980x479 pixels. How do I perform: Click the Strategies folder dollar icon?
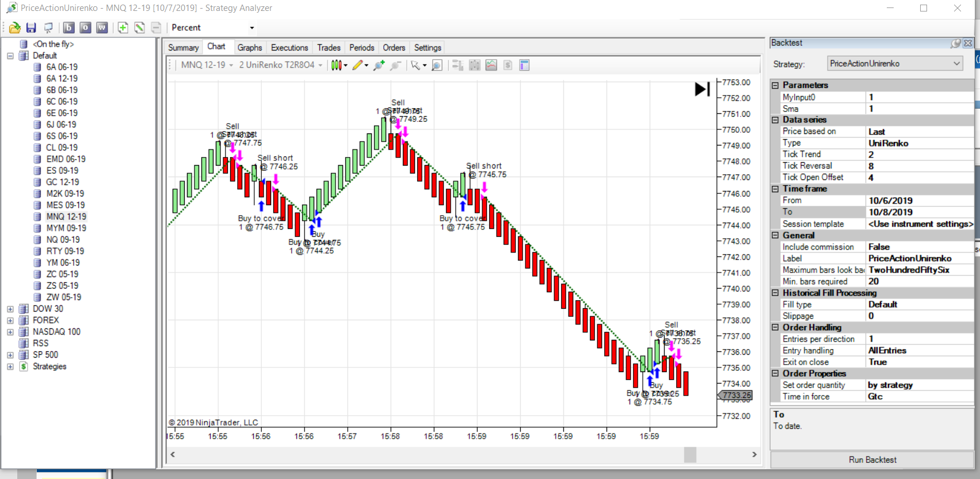click(x=24, y=366)
